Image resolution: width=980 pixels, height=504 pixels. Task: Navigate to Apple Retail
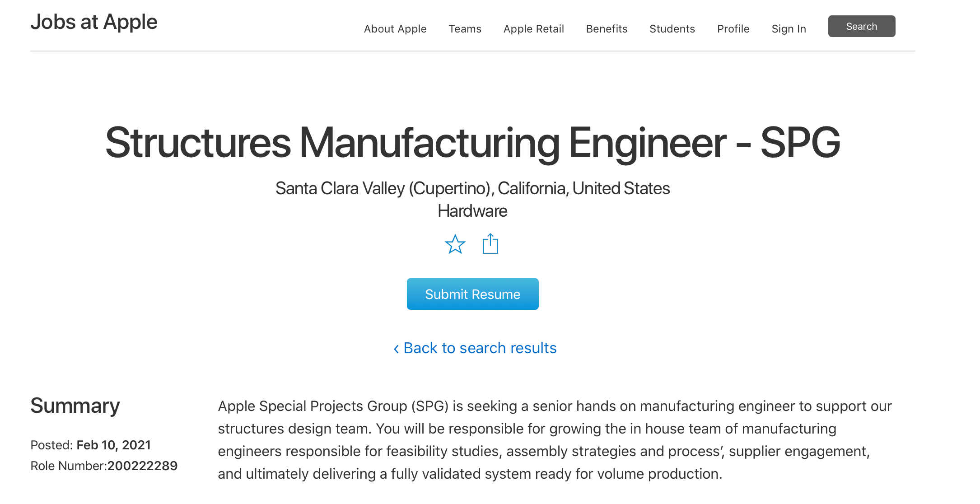533,29
